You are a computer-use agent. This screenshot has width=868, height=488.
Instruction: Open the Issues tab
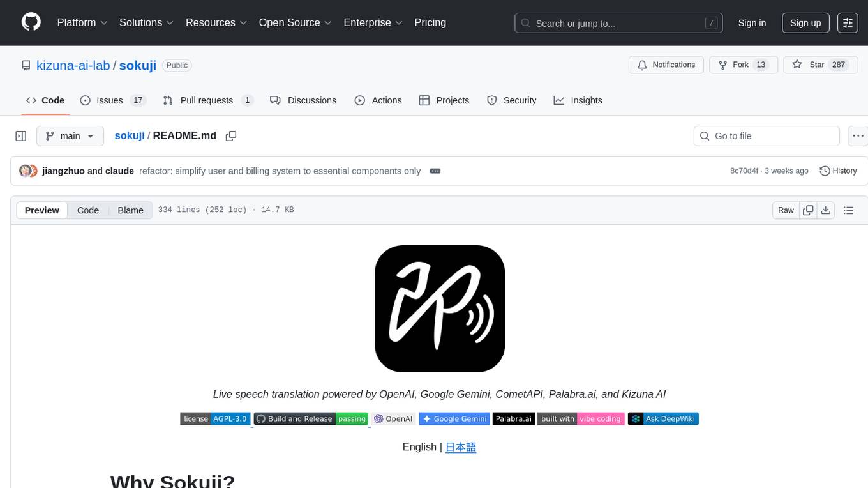[x=113, y=100]
